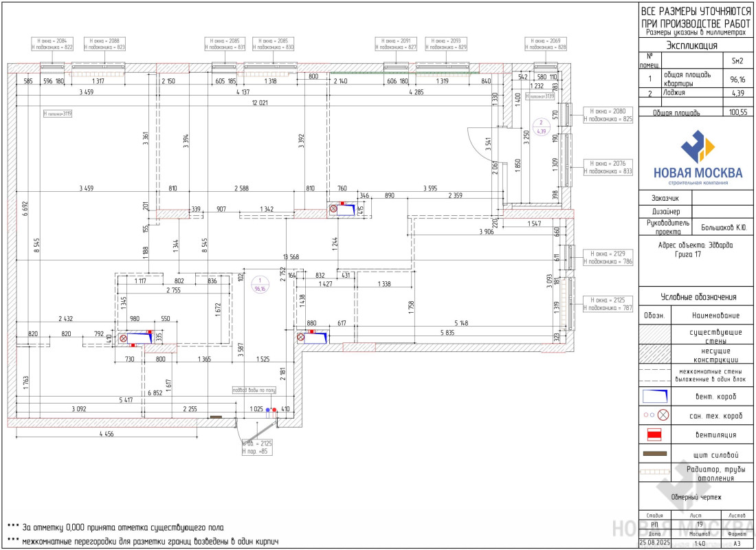This screenshot has height=550, width=756.
Task: Select the вент. короб legend symbol
Action: coord(655,396)
